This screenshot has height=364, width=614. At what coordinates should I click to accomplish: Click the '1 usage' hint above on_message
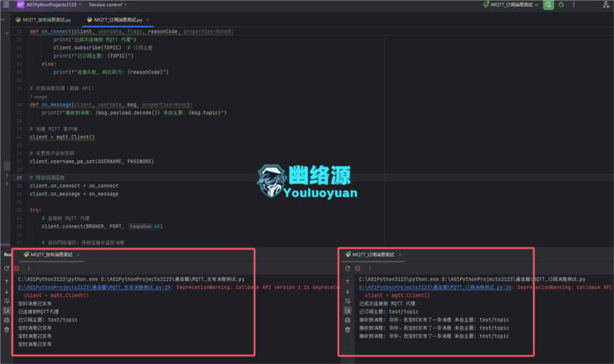coord(38,97)
